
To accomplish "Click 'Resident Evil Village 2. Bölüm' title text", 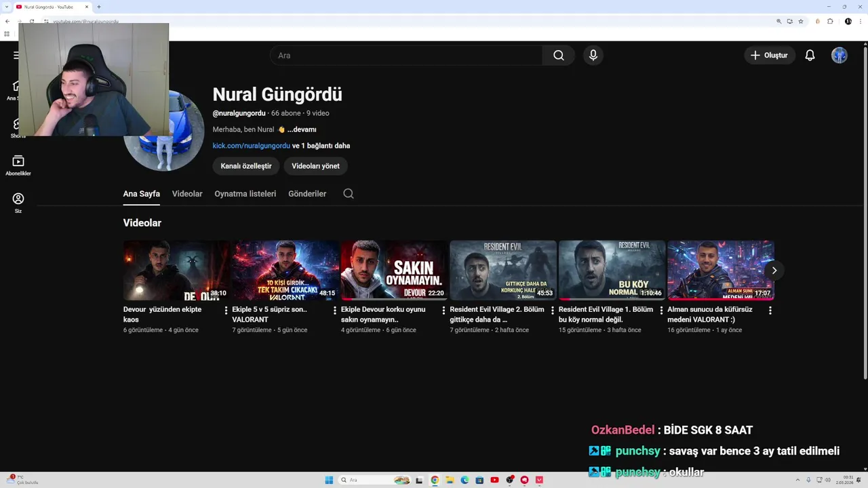I will 497,314.
